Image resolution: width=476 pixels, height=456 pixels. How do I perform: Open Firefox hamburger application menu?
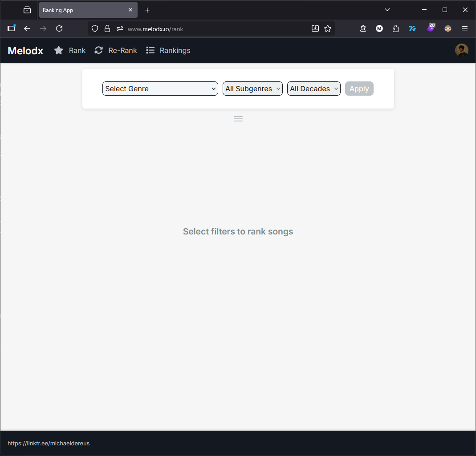(x=465, y=28)
